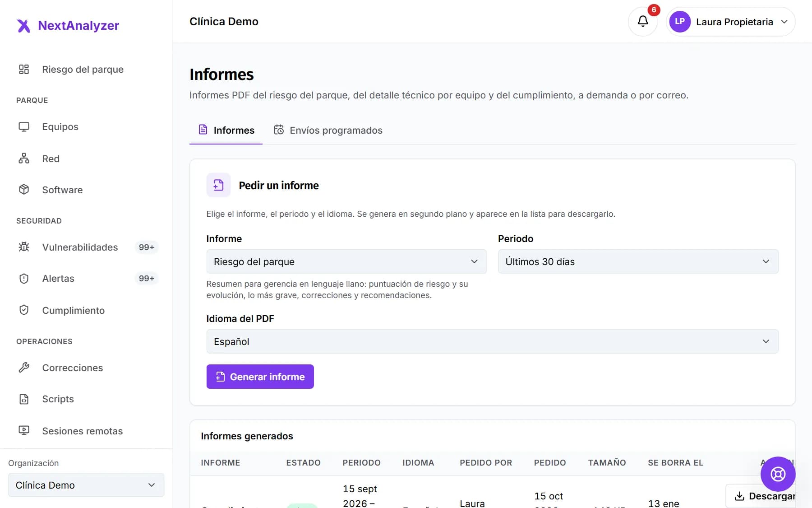Open the floating help lifebuoy button
The image size is (812, 508).
(778, 474)
